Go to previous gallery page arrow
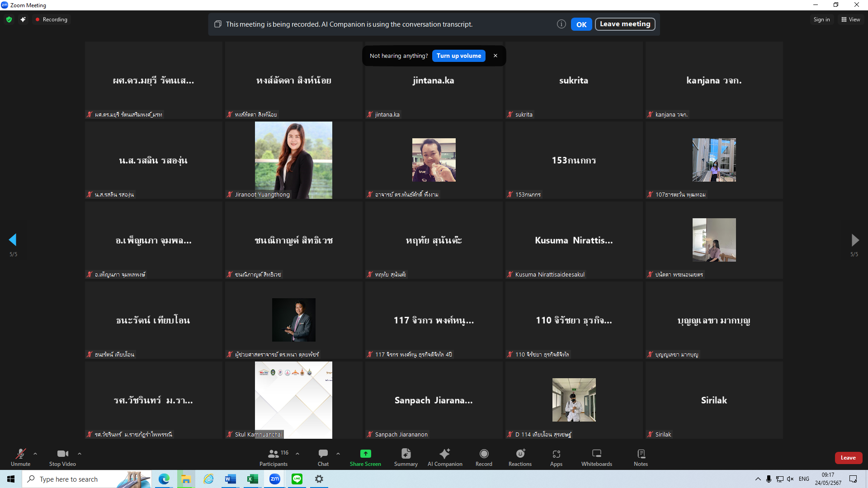This screenshot has height=488, width=868. [13, 240]
